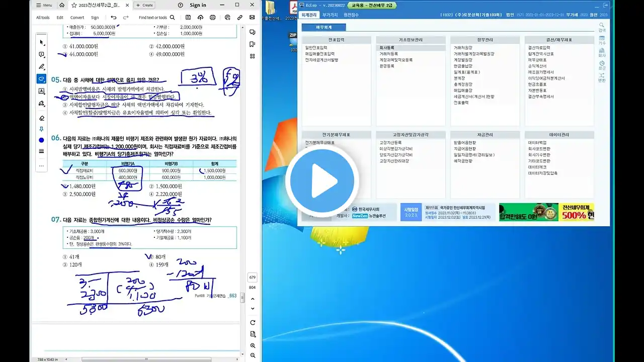The image size is (644, 362).
Task: Click the 최근 icon in KcLep sidebar
Action: pos(602,65)
